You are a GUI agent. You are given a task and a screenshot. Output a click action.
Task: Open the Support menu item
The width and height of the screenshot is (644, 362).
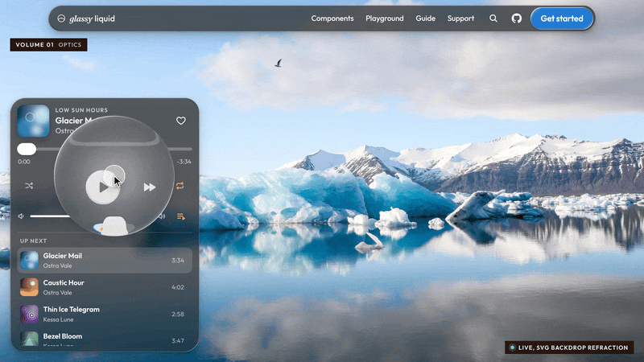point(460,19)
